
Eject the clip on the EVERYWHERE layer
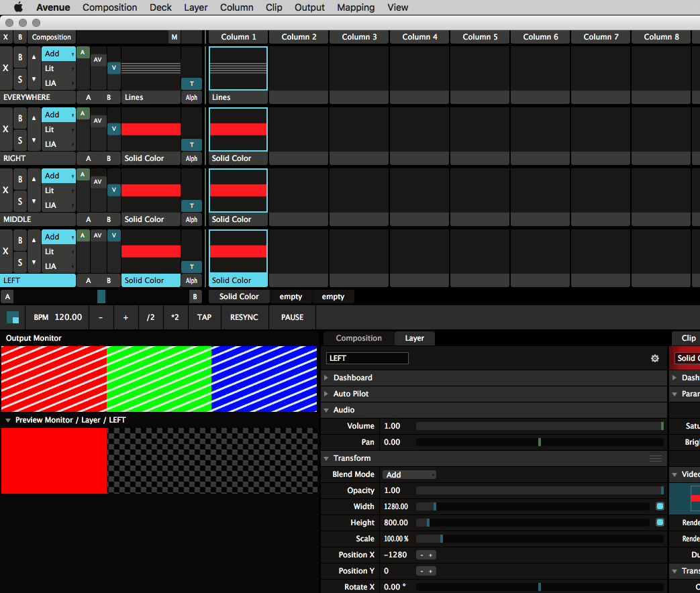point(6,68)
